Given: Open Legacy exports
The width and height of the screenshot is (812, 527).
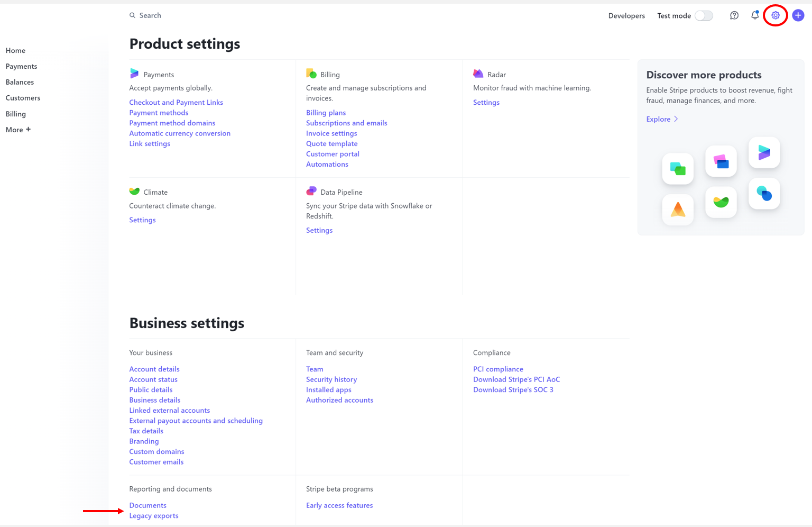Looking at the screenshot, I should [154, 516].
